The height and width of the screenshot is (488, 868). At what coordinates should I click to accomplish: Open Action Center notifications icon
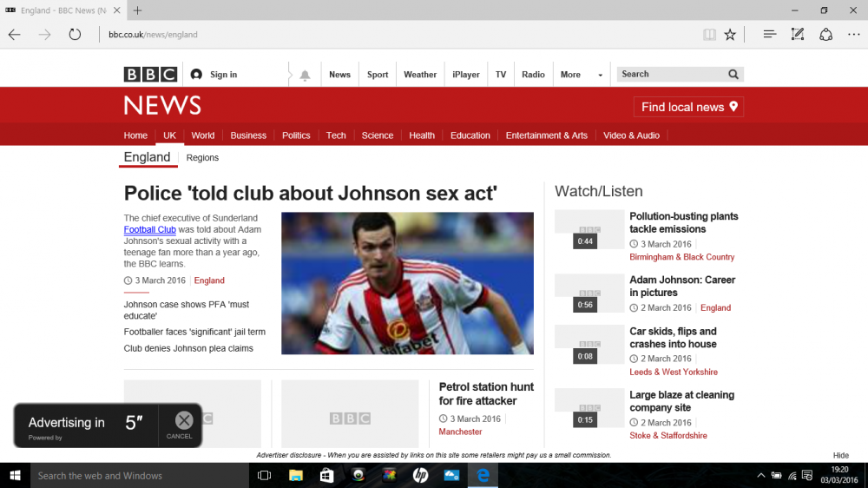click(807, 475)
